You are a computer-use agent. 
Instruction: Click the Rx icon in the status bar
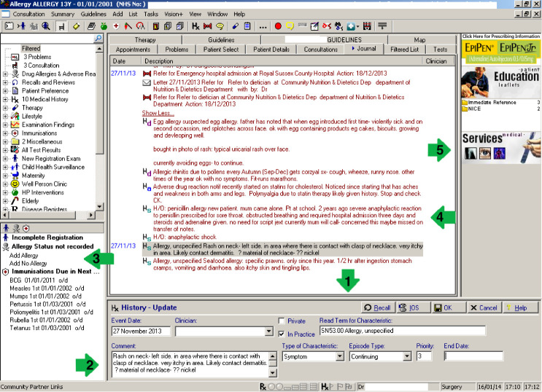263,387
